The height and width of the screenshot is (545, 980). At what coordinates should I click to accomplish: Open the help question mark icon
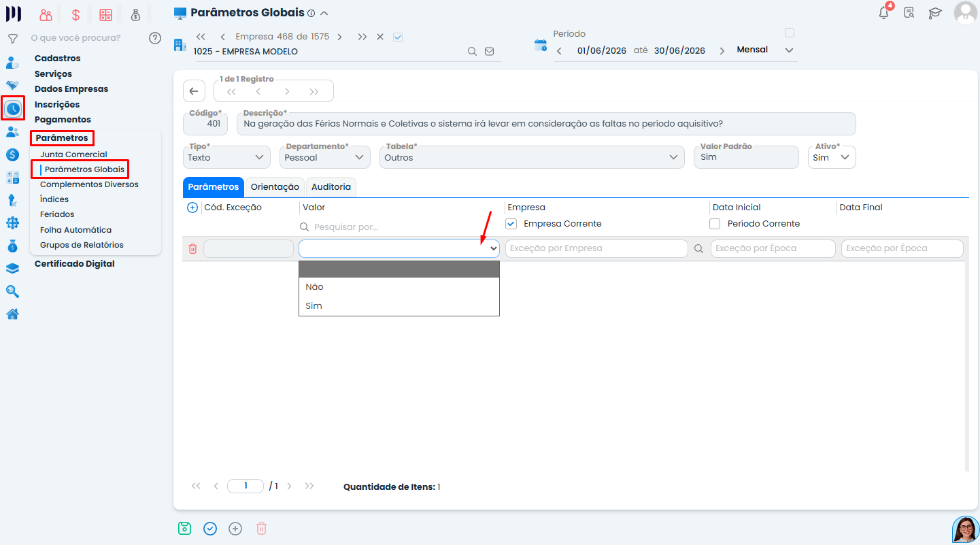(x=155, y=38)
